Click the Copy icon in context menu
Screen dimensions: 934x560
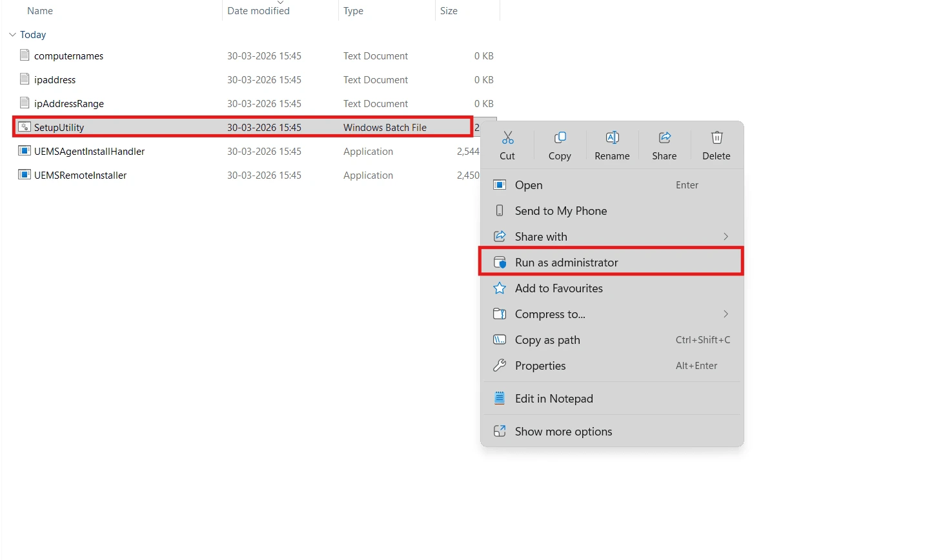[560, 137]
